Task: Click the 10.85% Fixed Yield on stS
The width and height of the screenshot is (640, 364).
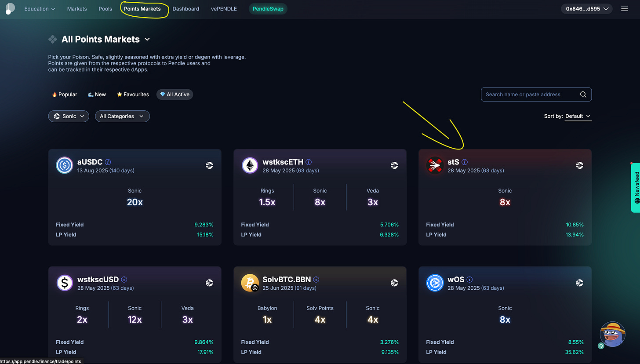Action: 575,225
